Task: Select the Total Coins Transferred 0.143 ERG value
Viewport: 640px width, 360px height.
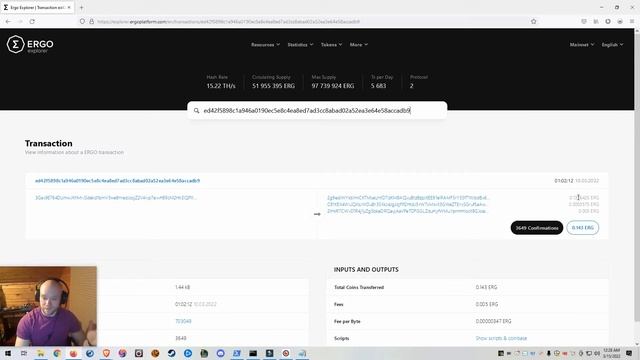Action: (486, 287)
